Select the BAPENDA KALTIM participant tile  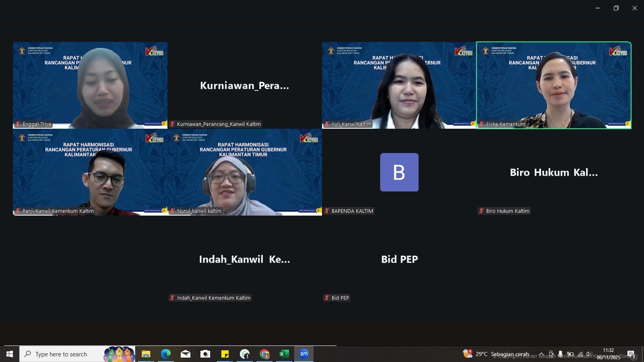tap(399, 172)
